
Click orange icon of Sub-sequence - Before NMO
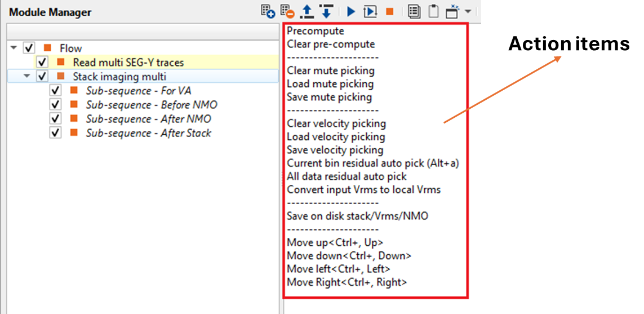coord(74,105)
